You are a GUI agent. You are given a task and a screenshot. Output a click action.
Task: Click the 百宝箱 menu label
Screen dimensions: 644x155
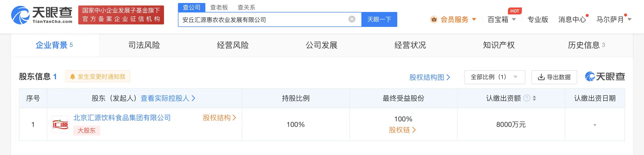(x=498, y=19)
